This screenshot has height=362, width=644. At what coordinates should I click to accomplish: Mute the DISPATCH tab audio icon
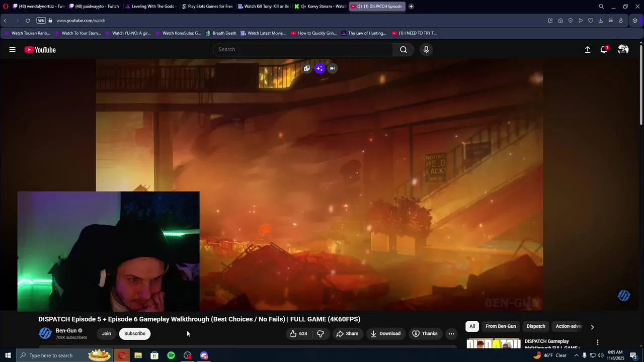[x=360, y=7]
